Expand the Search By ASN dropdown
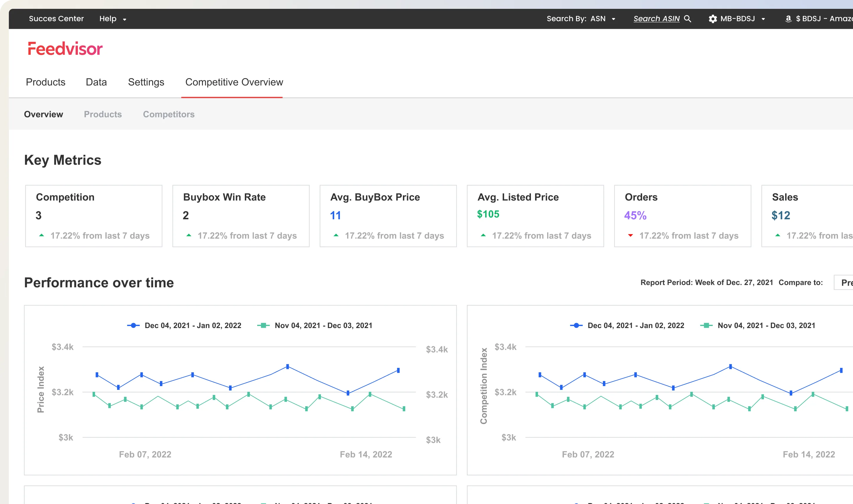This screenshot has height=504, width=853. pos(581,19)
